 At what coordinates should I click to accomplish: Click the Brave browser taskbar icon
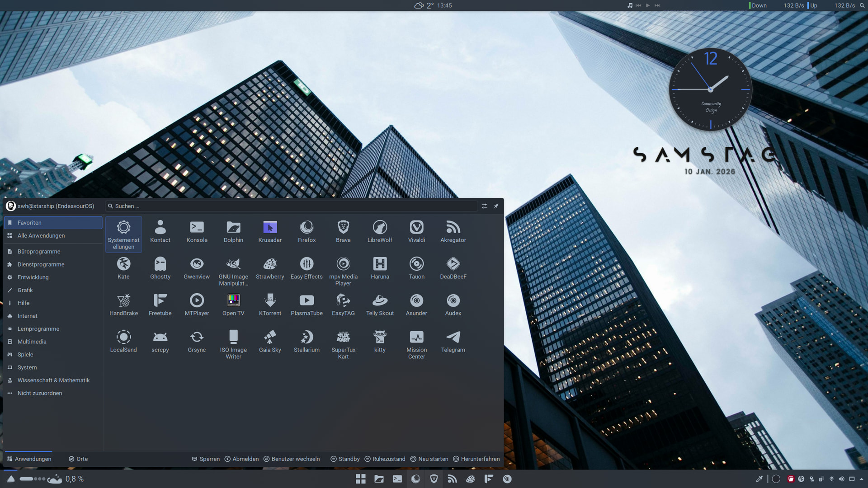tap(434, 479)
